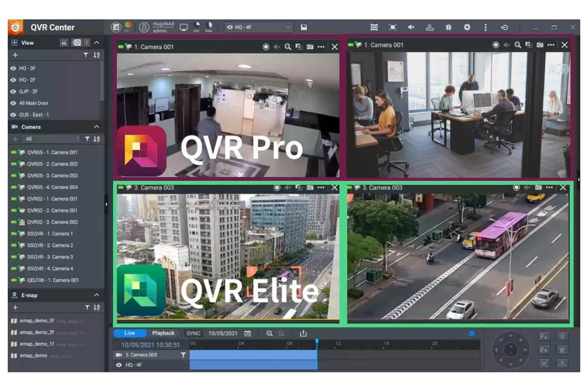Collapse the left sidebar with arrow handle

click(x=106, y=204)
